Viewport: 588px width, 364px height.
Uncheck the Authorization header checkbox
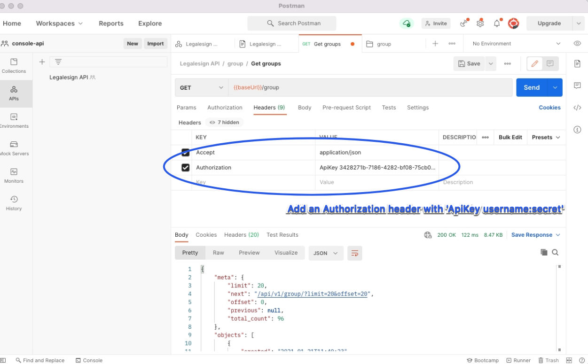point(185,167)
